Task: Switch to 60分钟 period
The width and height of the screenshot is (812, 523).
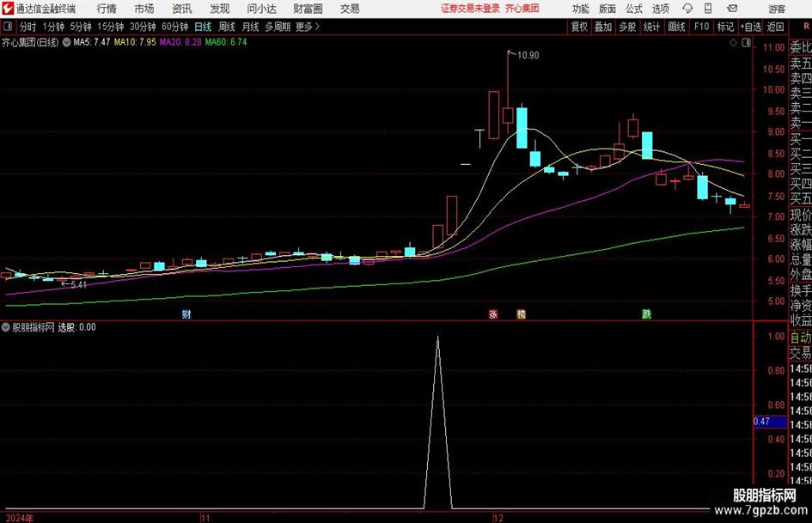Action: [x=175, y=27]
